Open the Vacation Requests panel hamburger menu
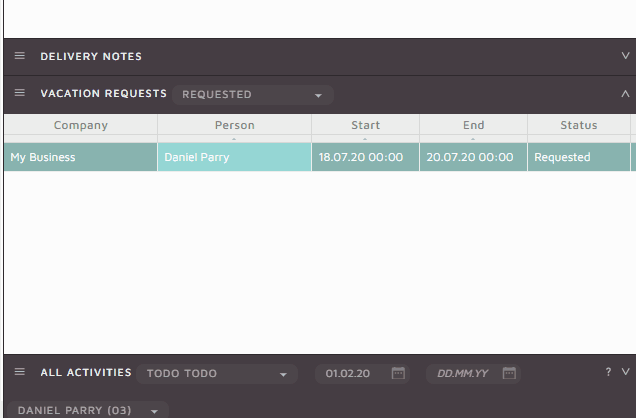This screenshot has width=636, height=418. [19, 93]
